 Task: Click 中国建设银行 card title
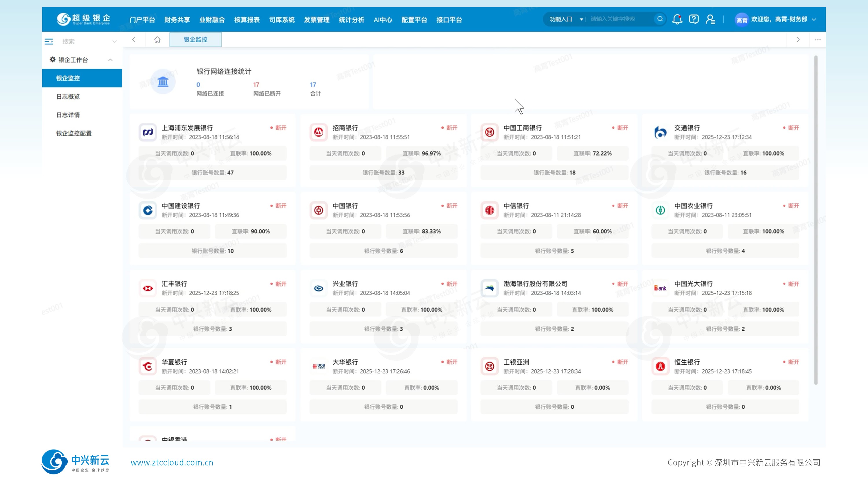click(x=181, y=206)
